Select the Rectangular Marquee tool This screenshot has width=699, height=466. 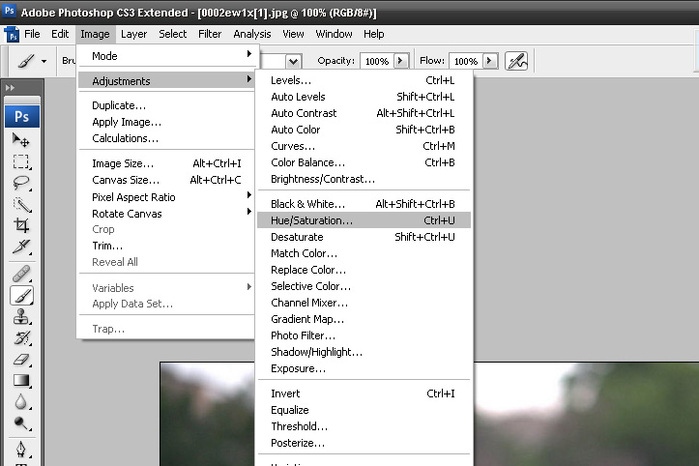(21, 161)
